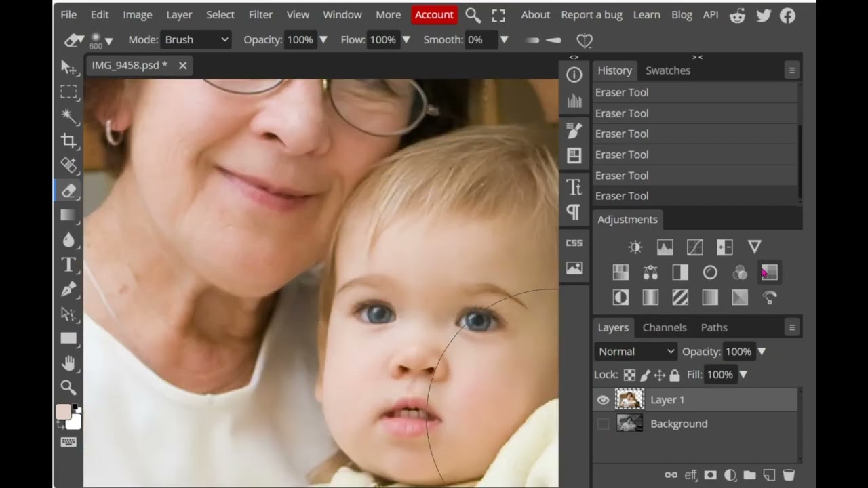Add Curves adjustment
Screen dimensions: 868x488
pyautogui.click(x=695, y=247)
